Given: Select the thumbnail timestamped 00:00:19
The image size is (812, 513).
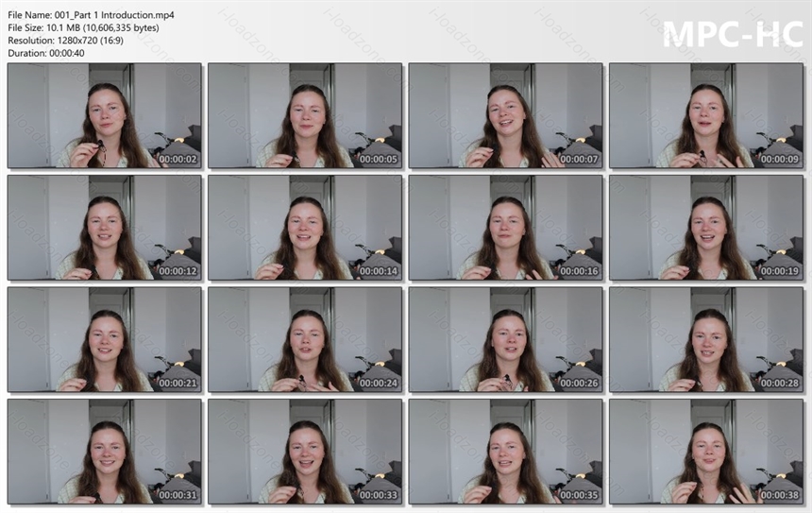Looking at the screenshot, I should pyautogui.click(x=706, y=228).
